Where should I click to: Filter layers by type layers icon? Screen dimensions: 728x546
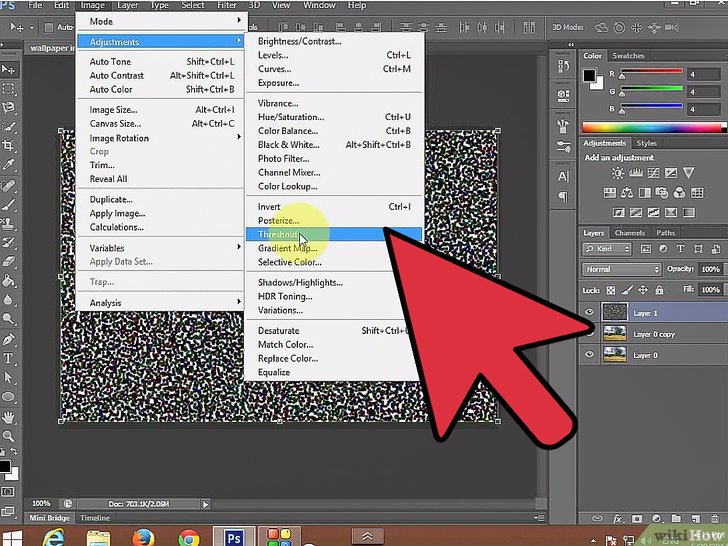[x=680, y=249]
